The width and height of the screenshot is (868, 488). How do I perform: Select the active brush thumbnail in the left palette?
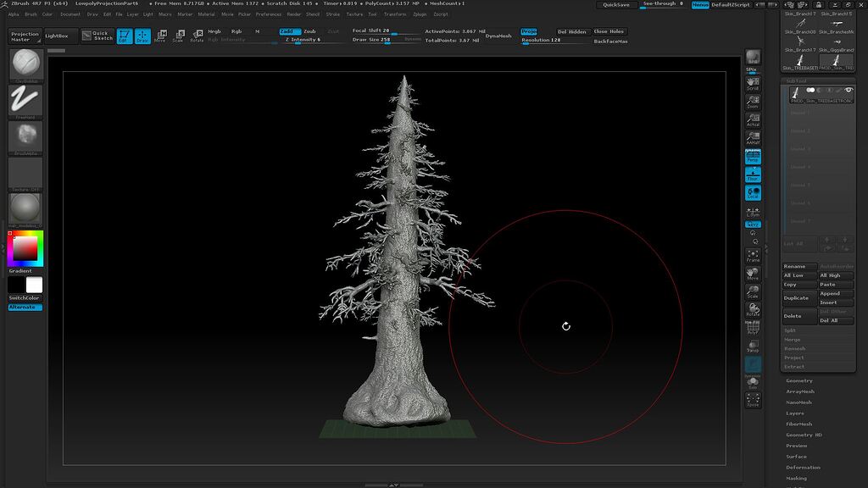(25, 64)
